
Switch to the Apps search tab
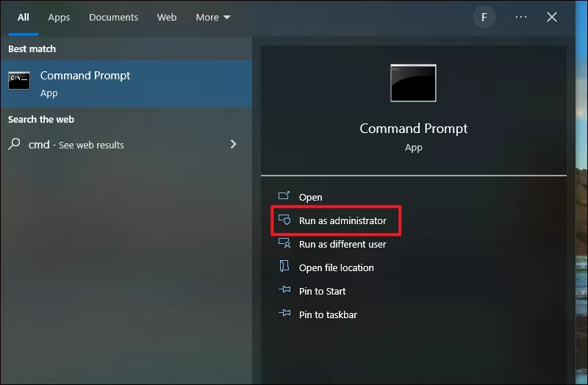click(59, 17)
